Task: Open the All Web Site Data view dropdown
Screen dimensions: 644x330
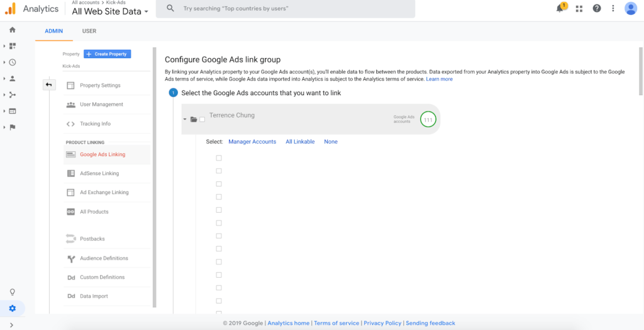Action: click(110, 11)
